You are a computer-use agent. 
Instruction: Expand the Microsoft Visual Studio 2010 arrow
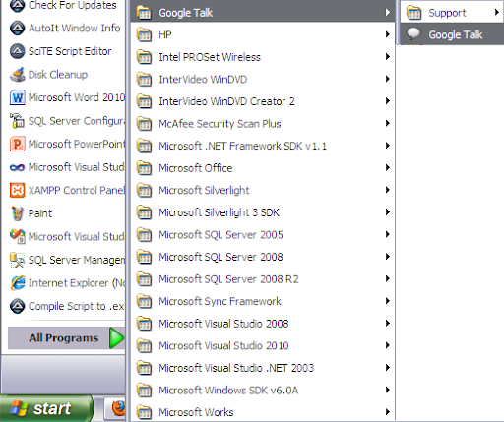pos(388,345)
